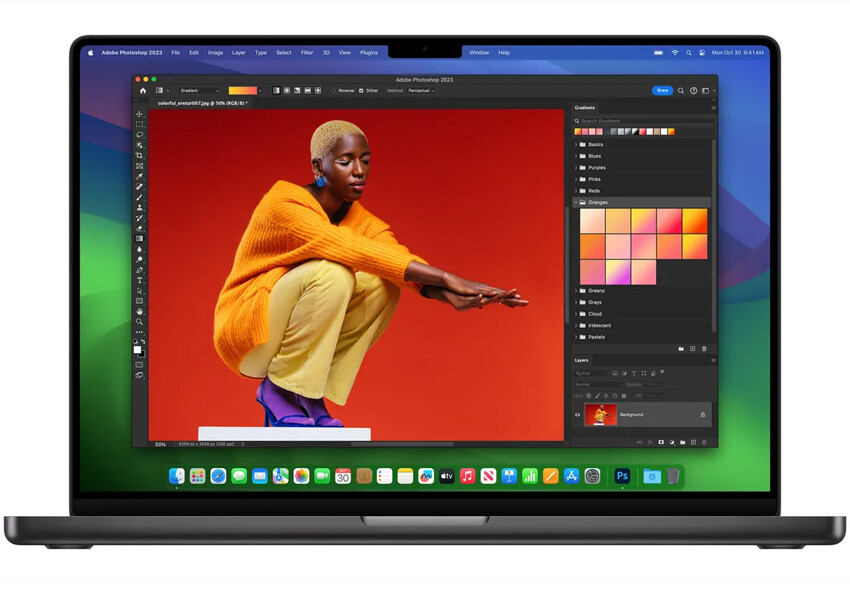Click the blue Share button
The width and height of the screenshot is (850, 600).
pos(662,91)
